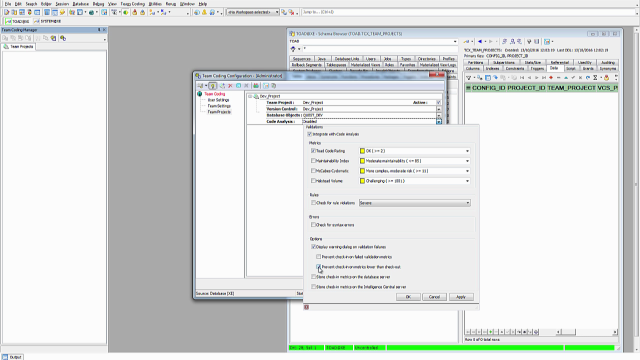Click the sigma icon in data grid toolbar

coord(595,78)
